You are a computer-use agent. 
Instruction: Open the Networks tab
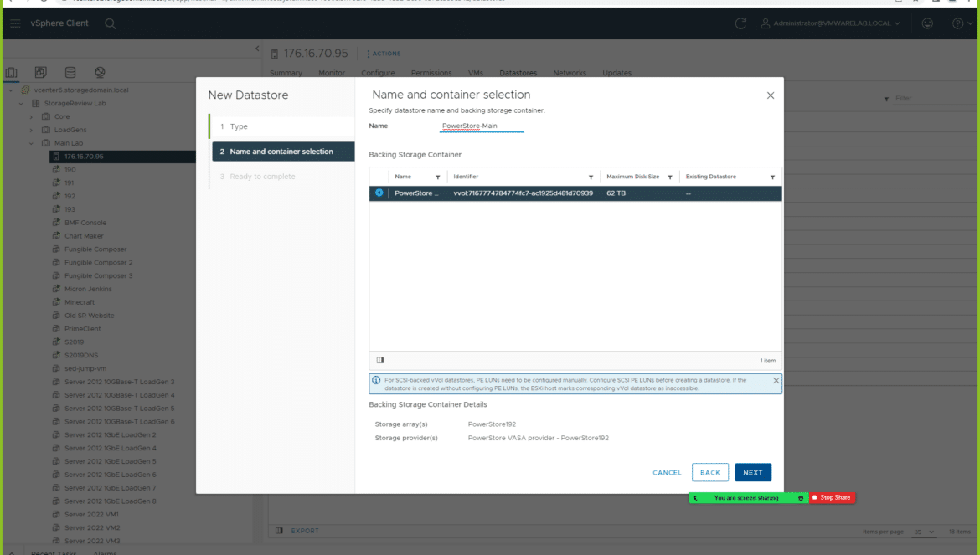click(x=570, y=73)
